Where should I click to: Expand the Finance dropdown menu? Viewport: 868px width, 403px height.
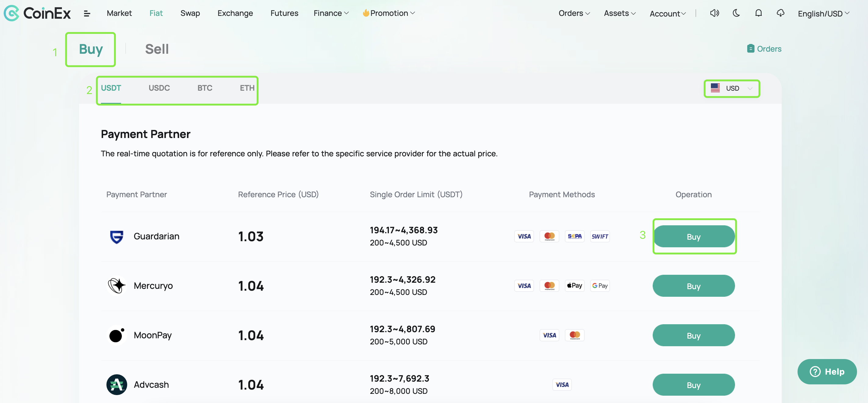(331, 13)
